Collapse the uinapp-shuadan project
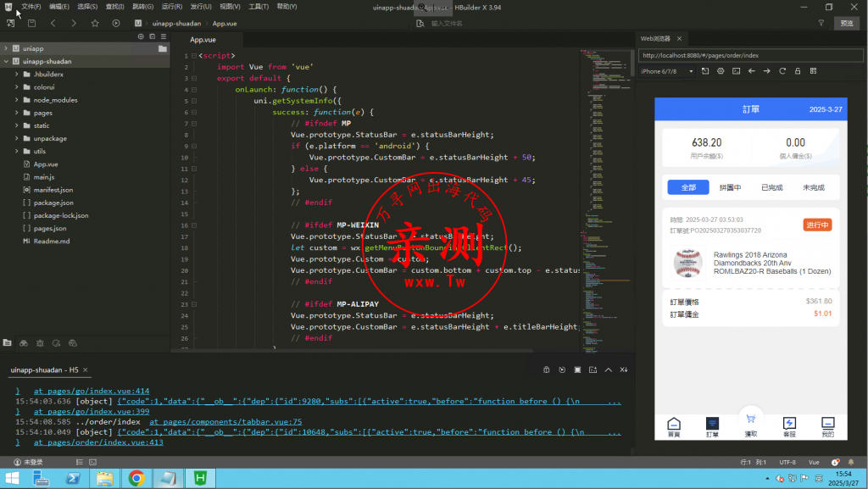This screenshot has width=868, height=489. [6, 62]
